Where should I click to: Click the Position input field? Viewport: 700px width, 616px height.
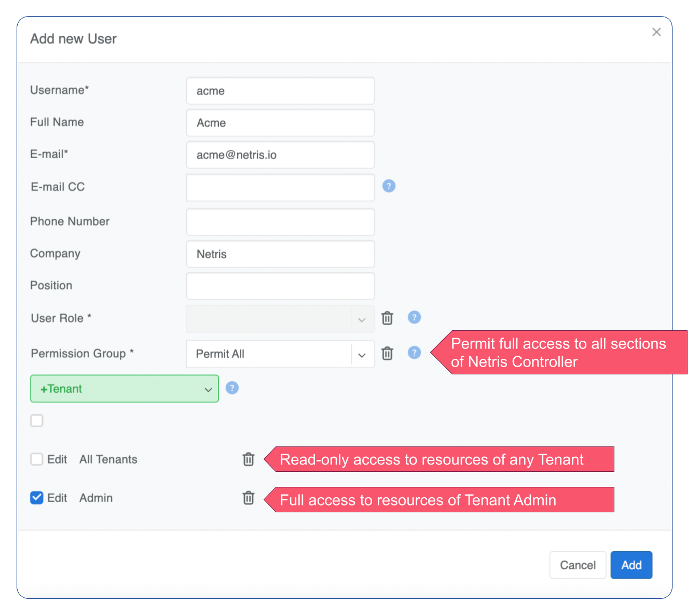pos(280,286)
